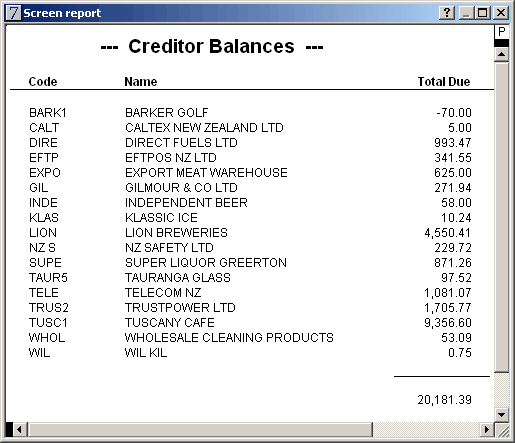Click the 993.47 amount
The width and height of the screenshot is (515, 443).
coord(453,143)
